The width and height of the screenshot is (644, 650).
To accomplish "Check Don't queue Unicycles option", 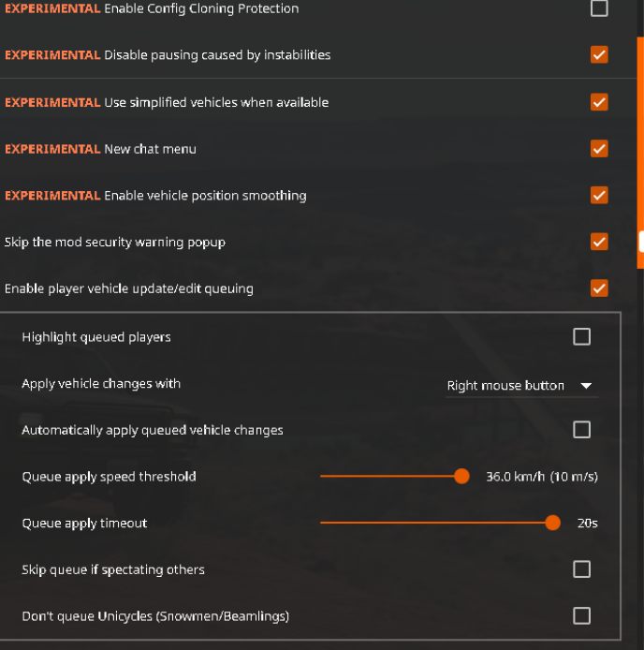I will pos(581,615).
